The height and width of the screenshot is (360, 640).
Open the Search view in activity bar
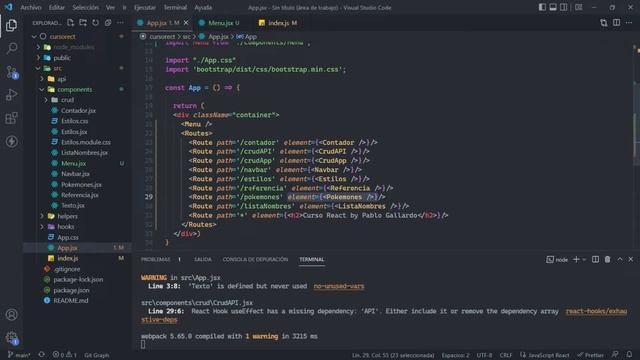(x=11, y=49)
